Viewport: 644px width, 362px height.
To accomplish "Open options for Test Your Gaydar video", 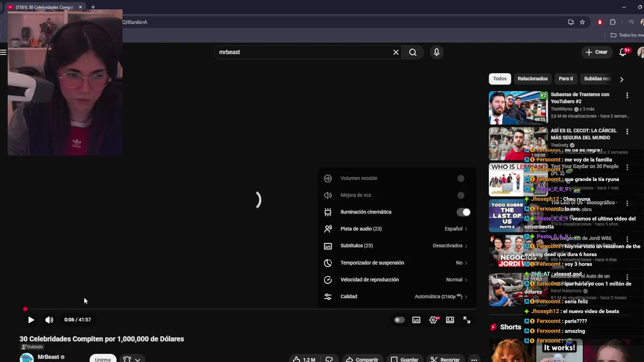I will 627,167.
